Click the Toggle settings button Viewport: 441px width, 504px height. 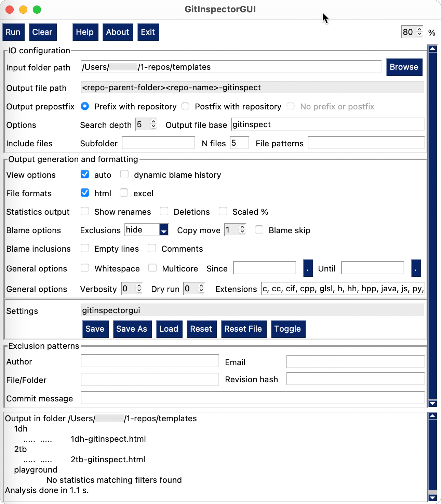point(288,329)
